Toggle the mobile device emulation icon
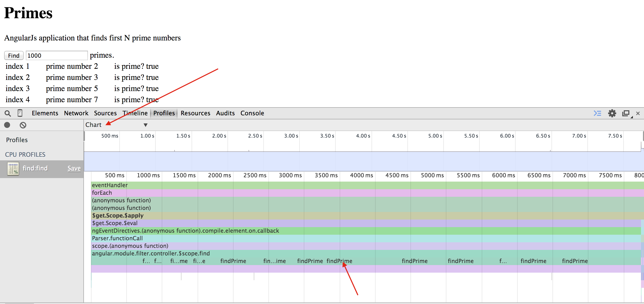The width and height of the screenshot is (644, 304). [x=20, y=113]
